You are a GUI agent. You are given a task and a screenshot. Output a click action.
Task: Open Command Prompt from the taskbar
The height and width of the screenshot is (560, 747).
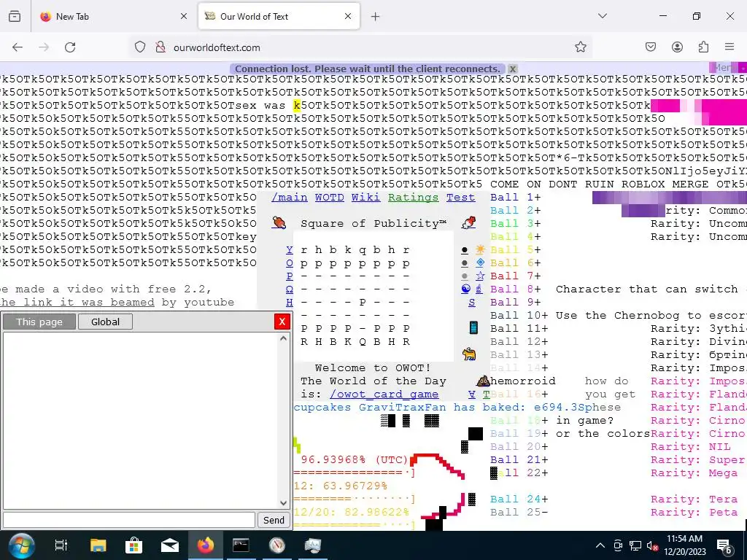point(241,545)
